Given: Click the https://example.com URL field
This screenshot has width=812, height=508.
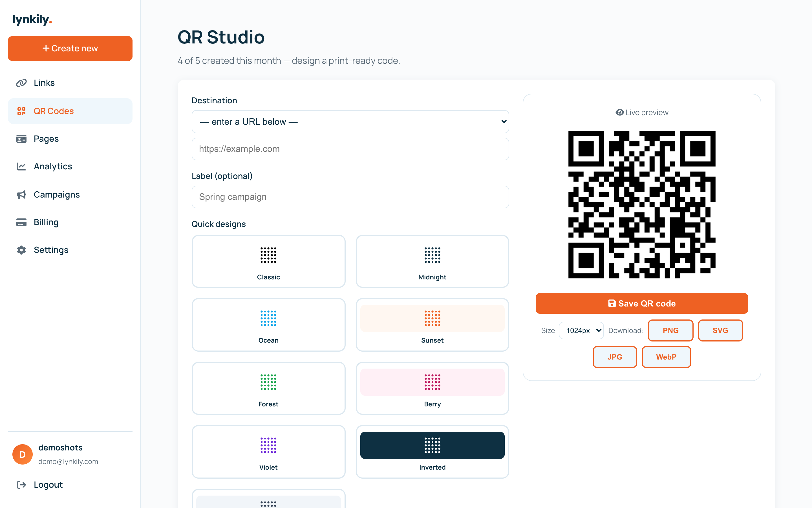Looking at the screenshot, I should (x=350, y=149).
